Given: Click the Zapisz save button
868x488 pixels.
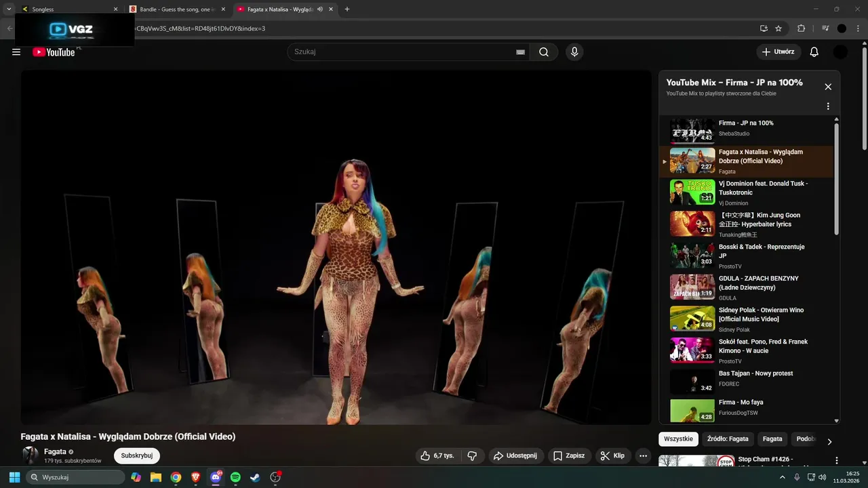Looking at the screenshot, I should pos(569,455).
